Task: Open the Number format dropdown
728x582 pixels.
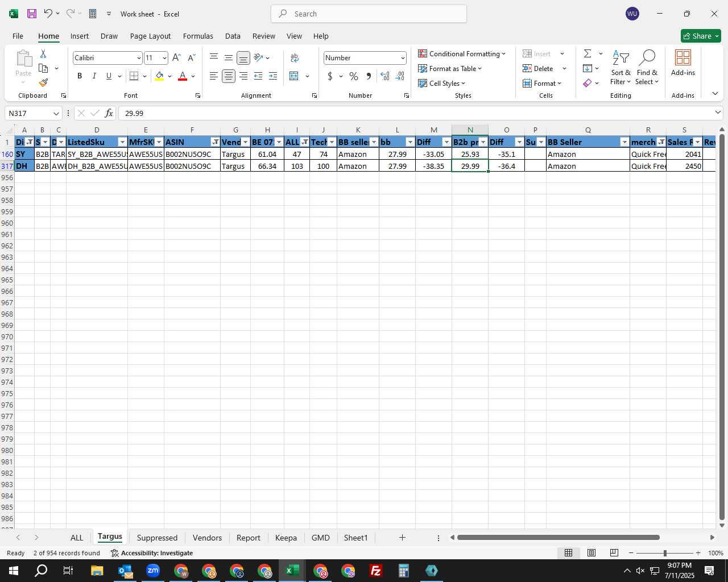Action: click(403, 58)
